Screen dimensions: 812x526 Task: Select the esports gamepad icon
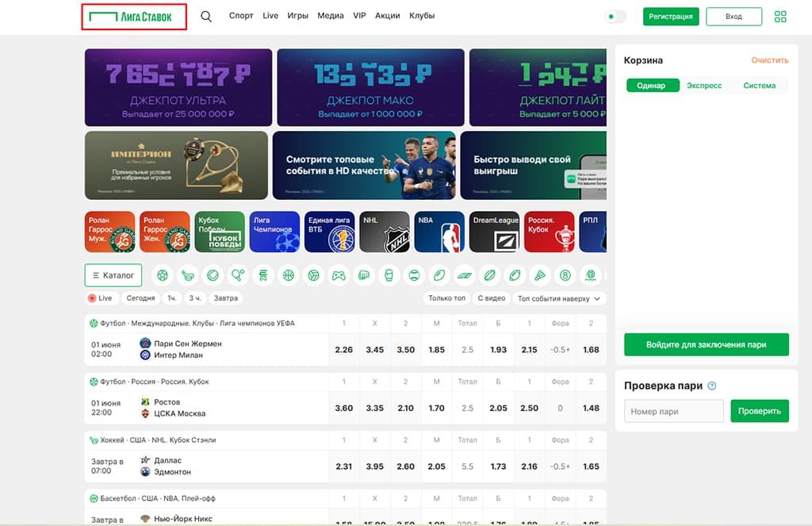pyautogui.click(x=339, y=275)
